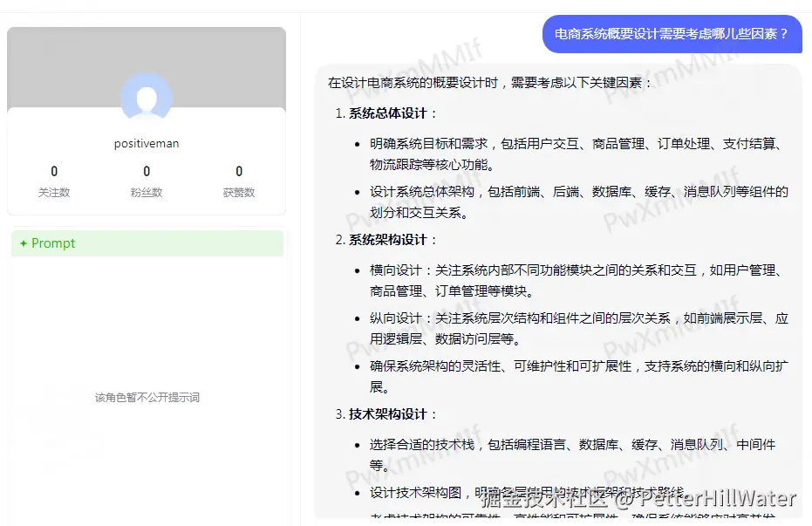Click the bullet starting 设计技术架构图

pyautogui.click(x=529, y=493)
